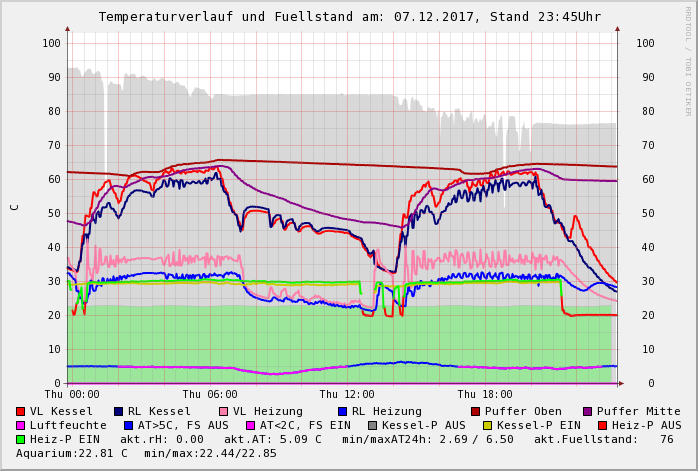Select the yellow Kessel-P EIN swatch
Viewport: 698px width, 471px height.
click(x=490, y=425)
